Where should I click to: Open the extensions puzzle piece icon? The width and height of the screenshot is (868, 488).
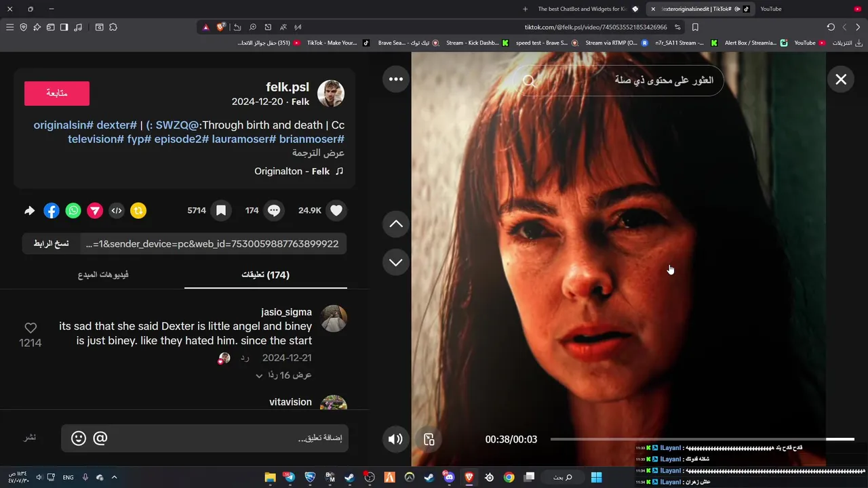(x=113, y=27)
